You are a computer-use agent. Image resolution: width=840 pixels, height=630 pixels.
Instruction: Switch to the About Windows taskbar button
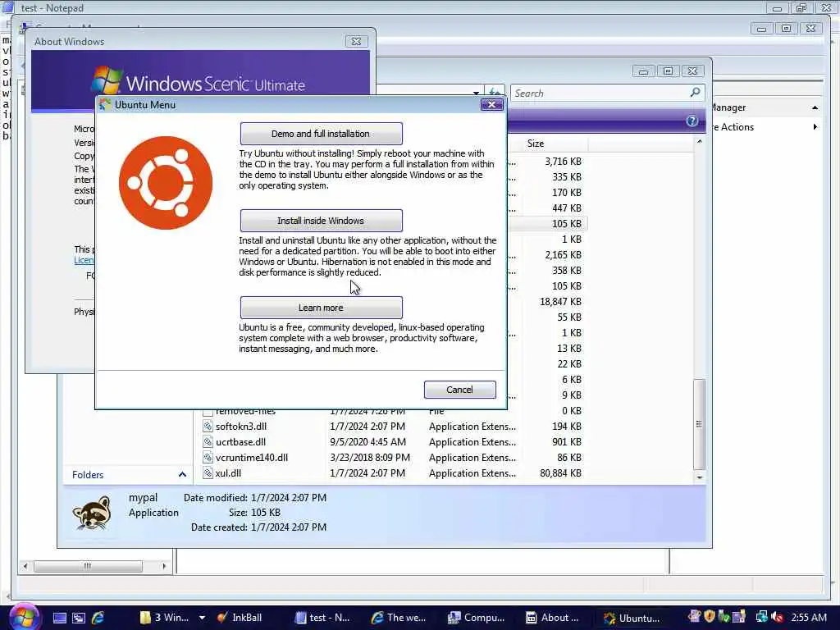554,618
